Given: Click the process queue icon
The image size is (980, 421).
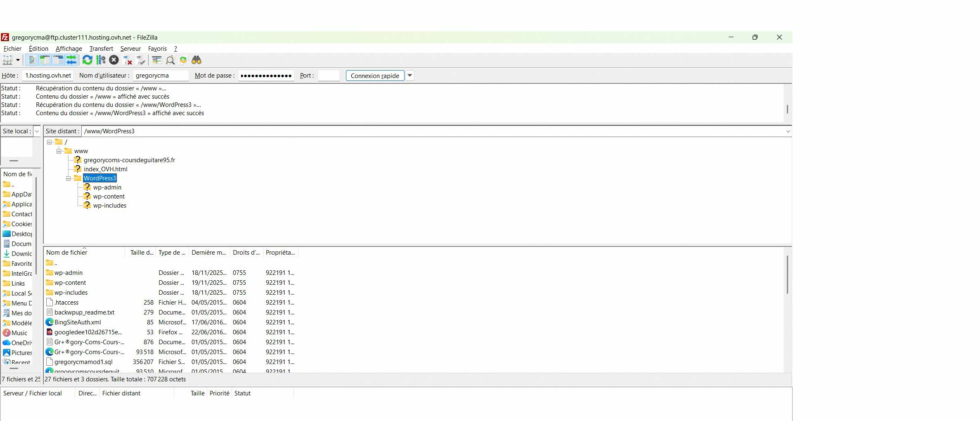Looking at the screenshot, I should pos(101,60).
